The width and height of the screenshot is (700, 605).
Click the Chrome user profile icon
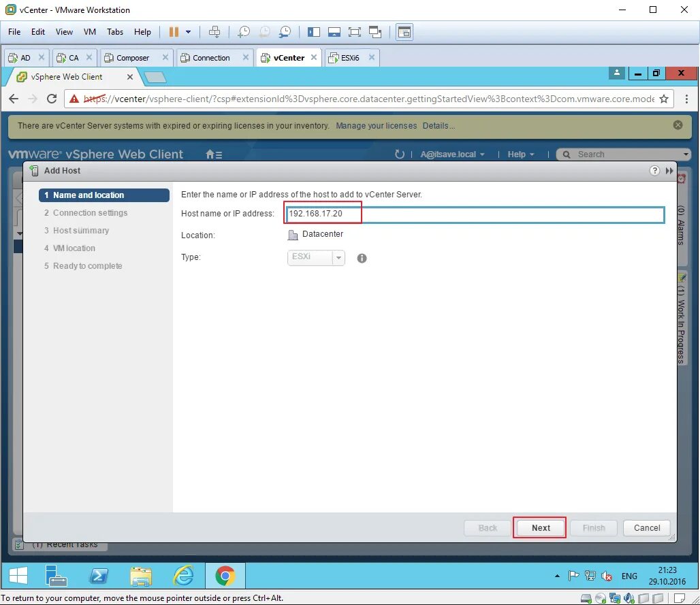point(617,73)
